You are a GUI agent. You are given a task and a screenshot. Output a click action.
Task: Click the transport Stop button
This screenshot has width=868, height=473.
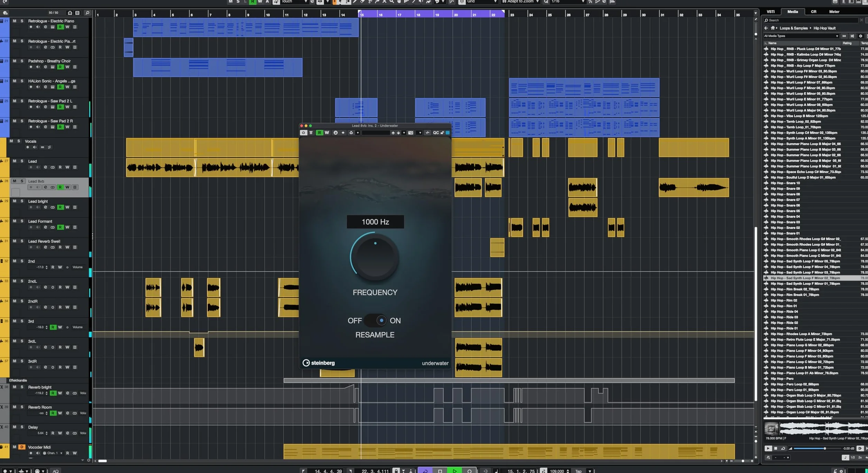pos(440,471)
